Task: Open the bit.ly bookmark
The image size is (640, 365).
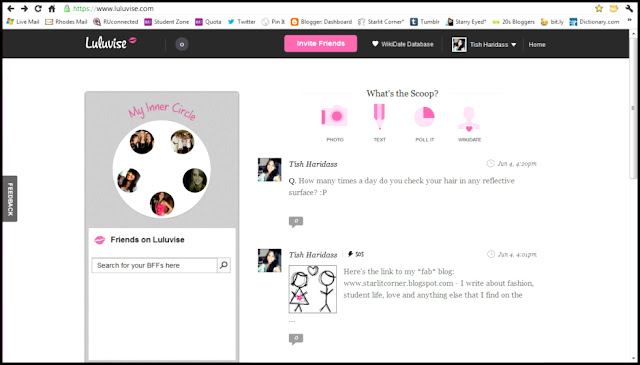Action: pyautogui.click(x=552, y=22)
